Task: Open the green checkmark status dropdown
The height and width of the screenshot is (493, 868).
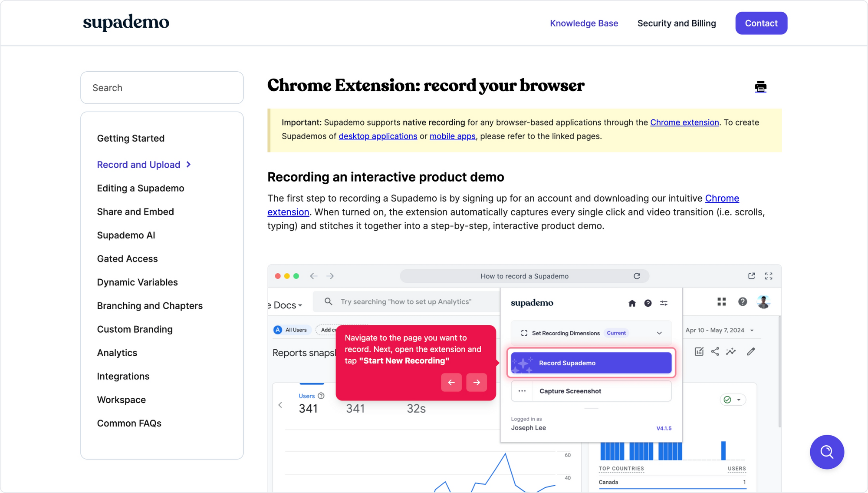Action: (733, 400)
